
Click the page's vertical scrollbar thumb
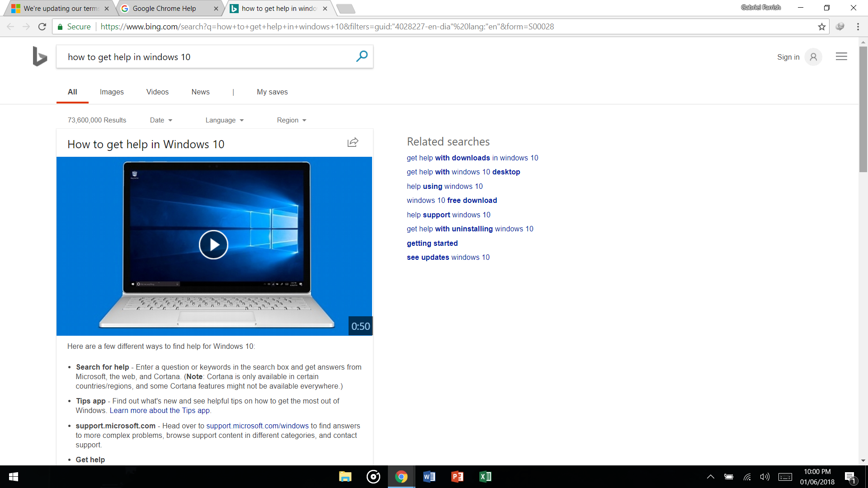tap(863, 109)
